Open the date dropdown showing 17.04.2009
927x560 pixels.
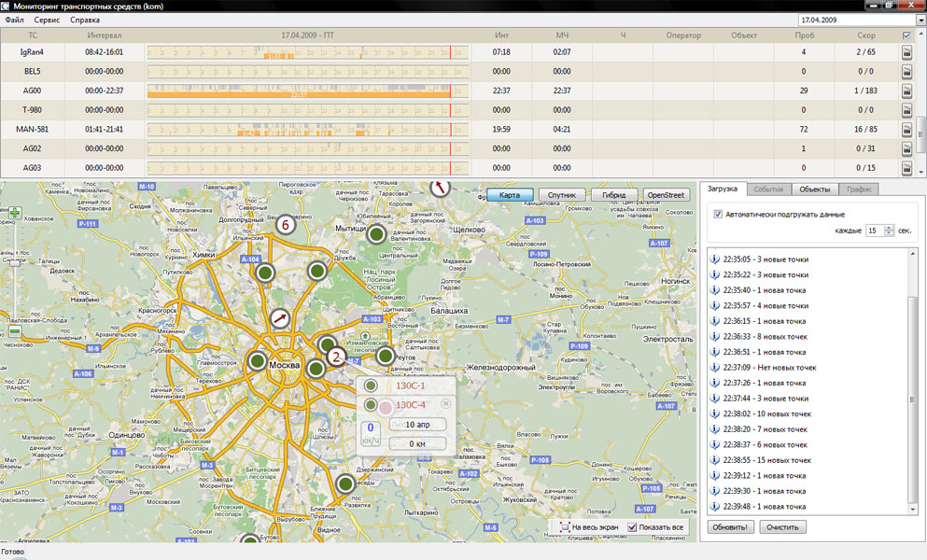coord(920,19)
